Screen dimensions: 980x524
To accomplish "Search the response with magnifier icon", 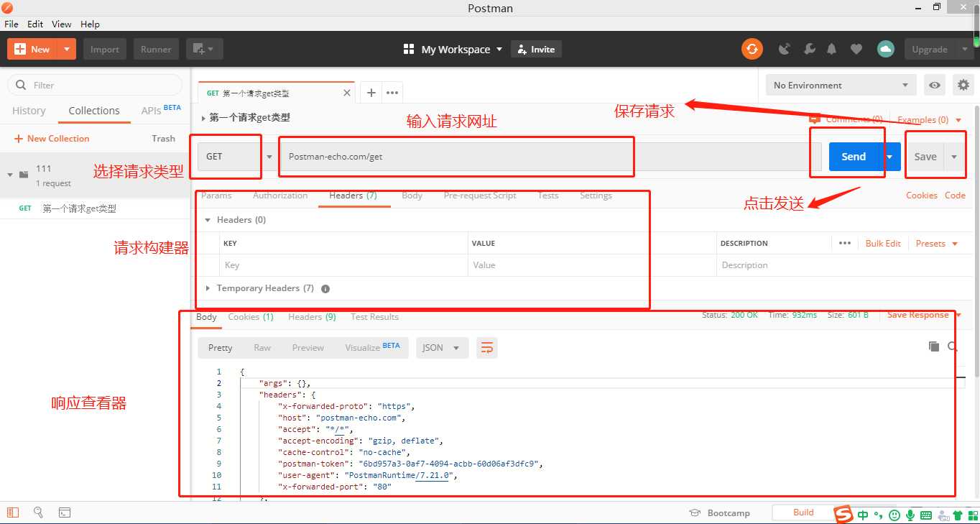I will [953, 346].
